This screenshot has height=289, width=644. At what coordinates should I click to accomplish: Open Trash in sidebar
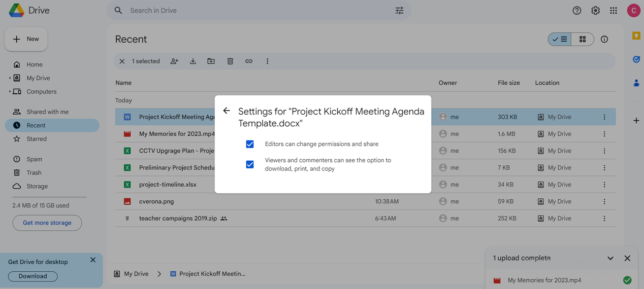click(x=34, y=173)
